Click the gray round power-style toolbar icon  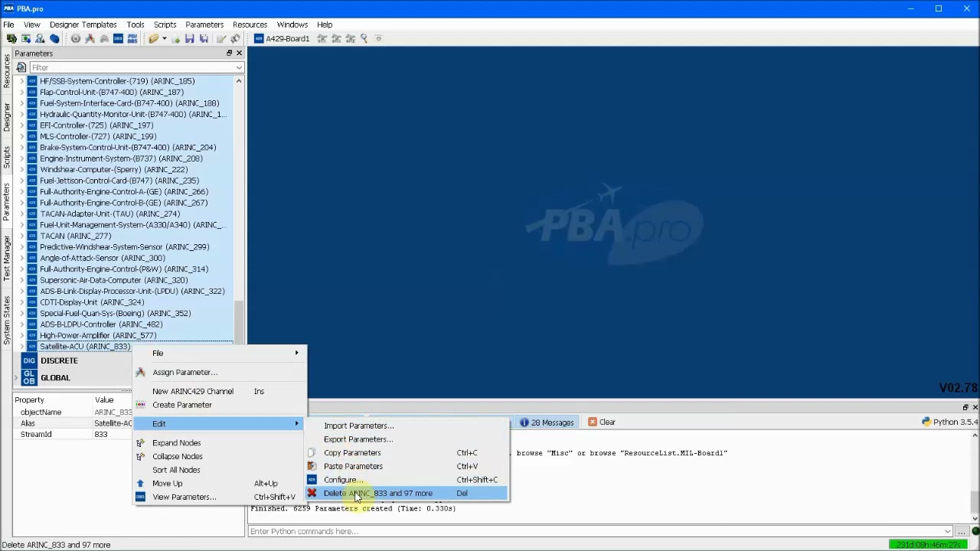pos(76,38)
